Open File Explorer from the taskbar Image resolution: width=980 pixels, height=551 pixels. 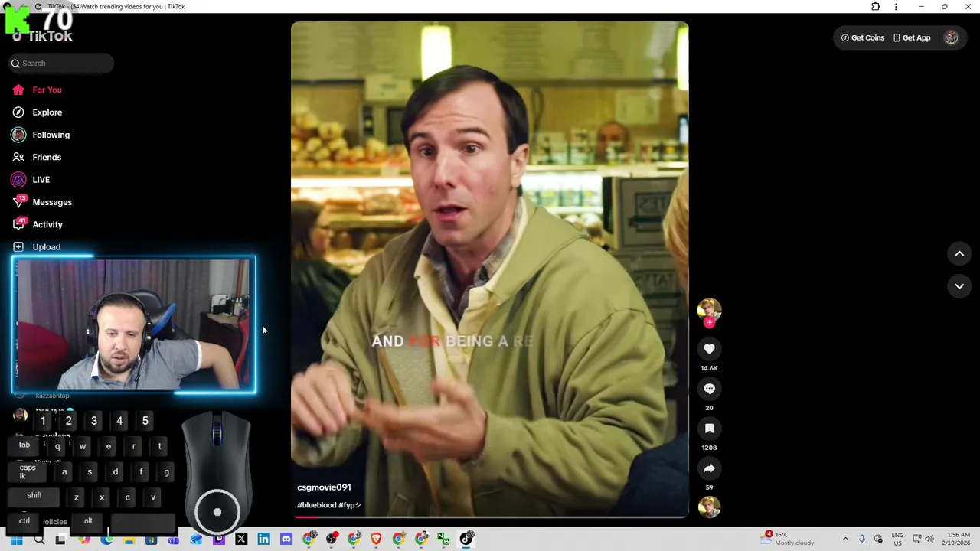(129, 540)
